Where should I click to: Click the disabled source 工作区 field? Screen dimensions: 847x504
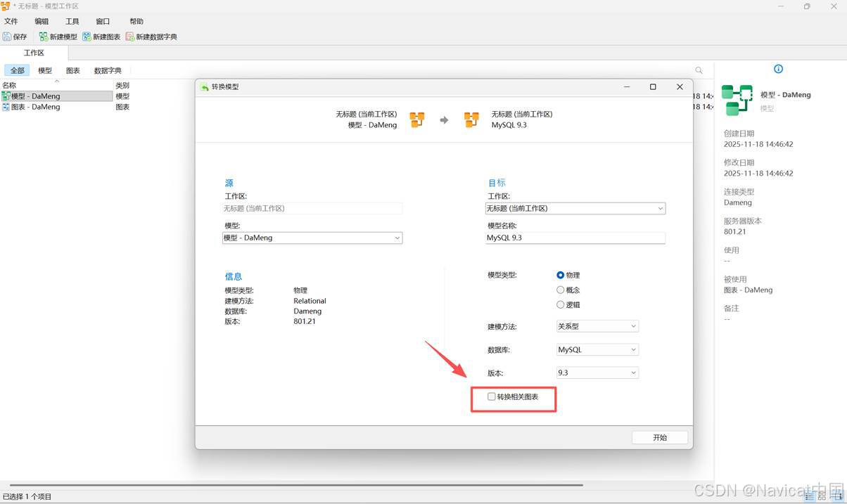[312, 208]
